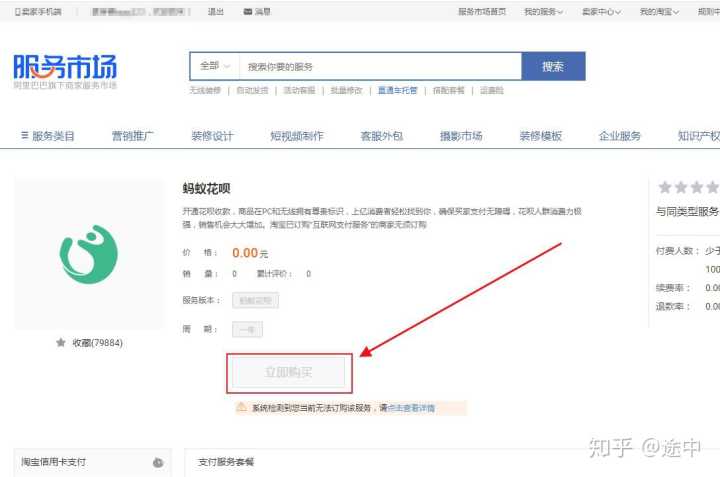Select the 蚂蚁花呗 service version option
Screen dimensions: 720x477
[255, 301]
